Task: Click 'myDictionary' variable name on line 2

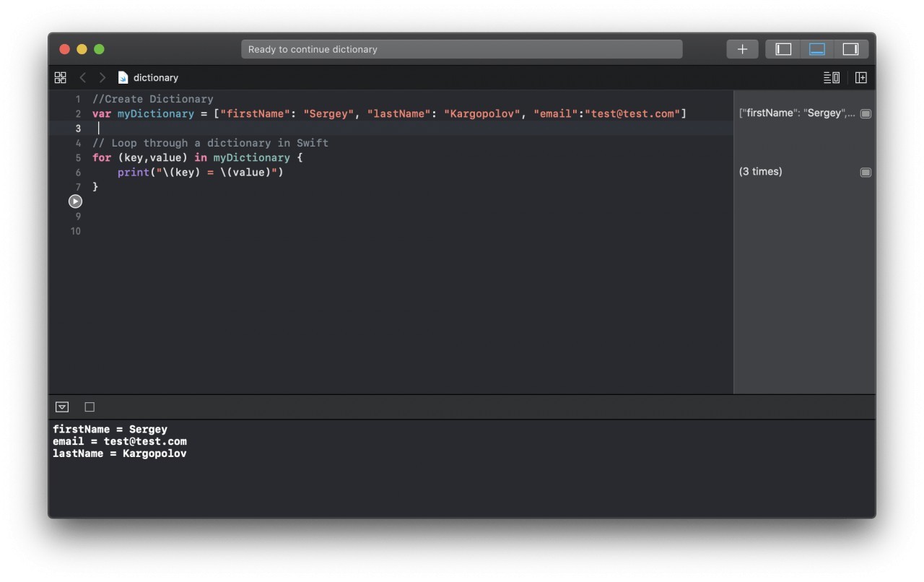Action: [156, 114]
